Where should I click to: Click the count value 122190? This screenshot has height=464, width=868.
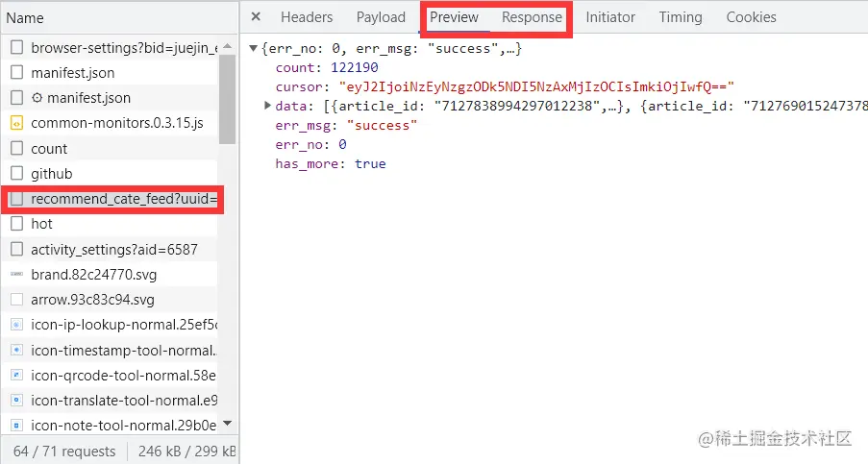[x=355, y=67]
